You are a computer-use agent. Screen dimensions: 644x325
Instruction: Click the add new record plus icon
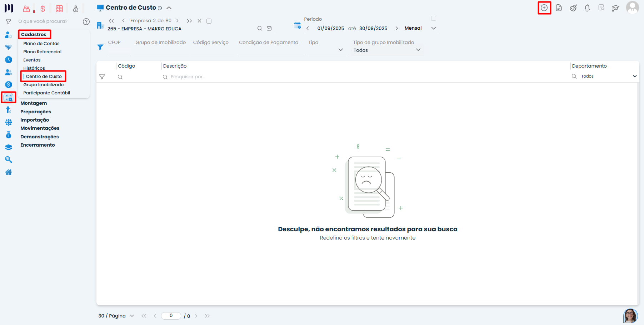pyautogui.click(x=544, y=8)
